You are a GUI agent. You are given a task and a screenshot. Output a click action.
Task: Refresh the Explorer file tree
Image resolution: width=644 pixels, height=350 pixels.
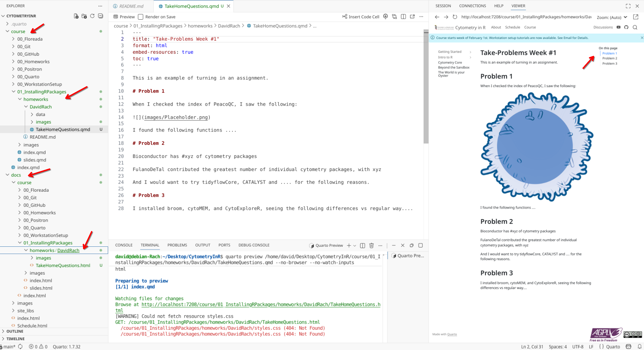click(92, 16)
